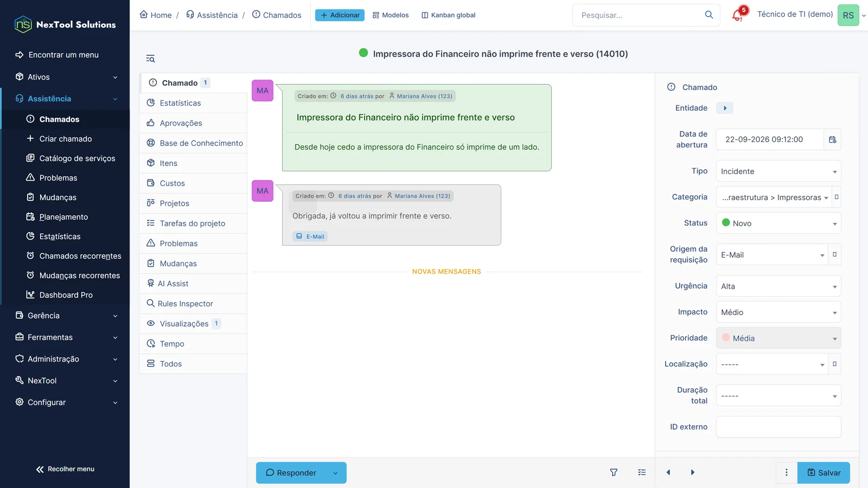Open Modelos from the top bar
The image size is (868, 488).
pos(391,15)
